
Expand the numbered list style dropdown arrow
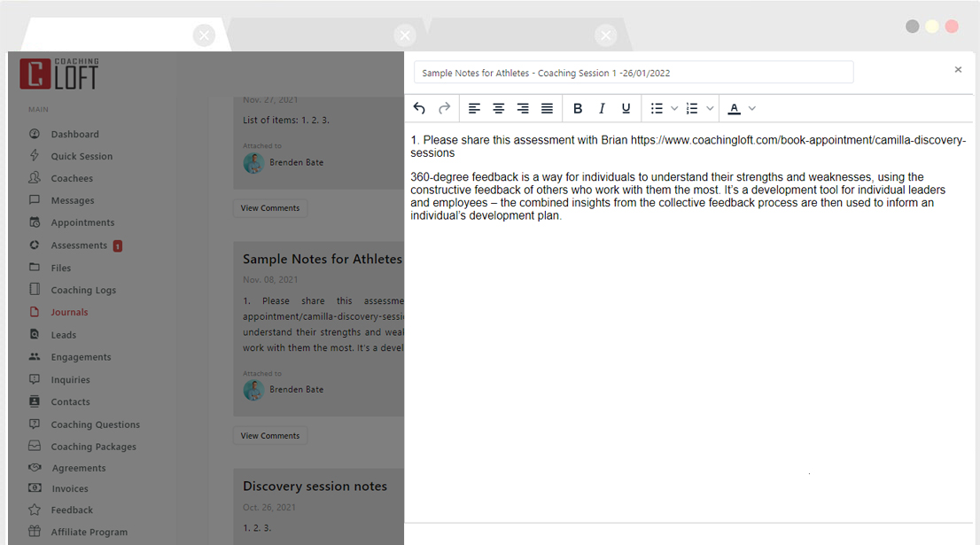click(x=710, y=108)
